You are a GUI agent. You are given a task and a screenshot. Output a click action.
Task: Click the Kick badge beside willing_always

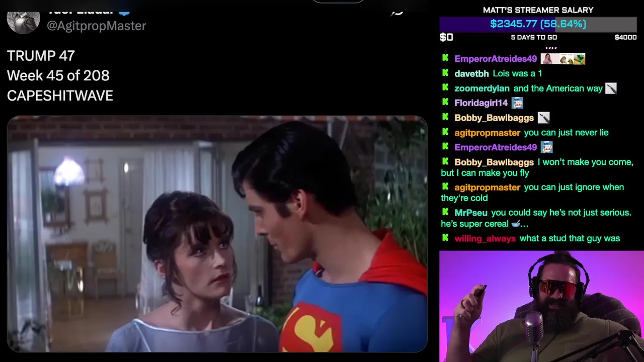(445, 238)
